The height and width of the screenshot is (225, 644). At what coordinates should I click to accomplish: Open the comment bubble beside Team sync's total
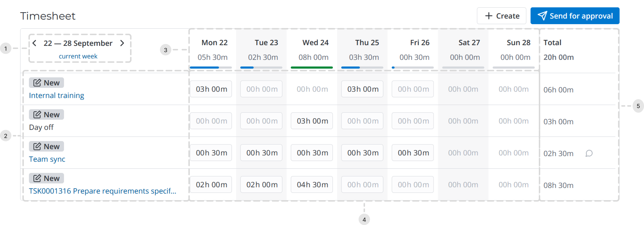click(x=589, y=153)
